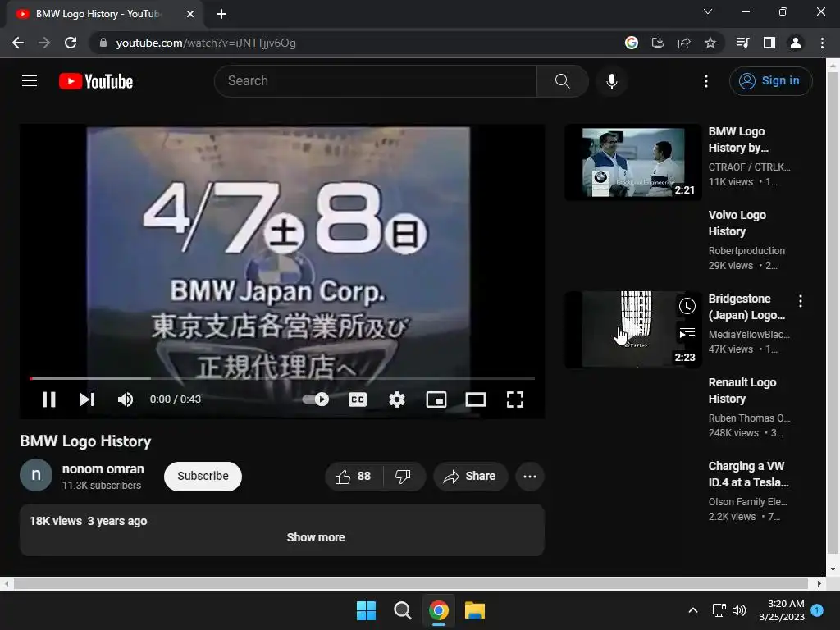This screenshot has height=630, width=840.
Task: Click the 18K views 3 years ago text
Action: coord(89,521)
